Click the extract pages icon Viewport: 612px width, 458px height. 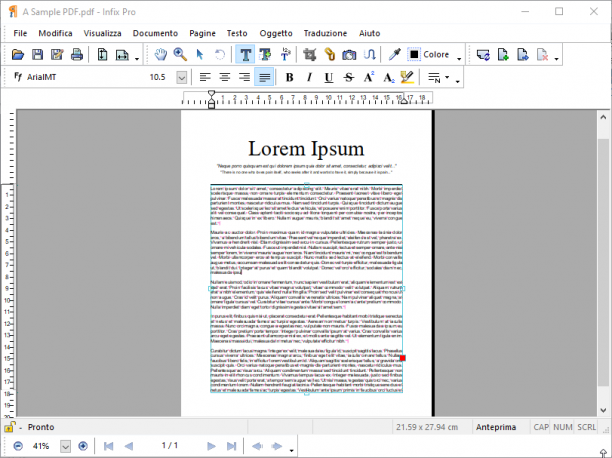pyautogui.click(x=523, y=55)
